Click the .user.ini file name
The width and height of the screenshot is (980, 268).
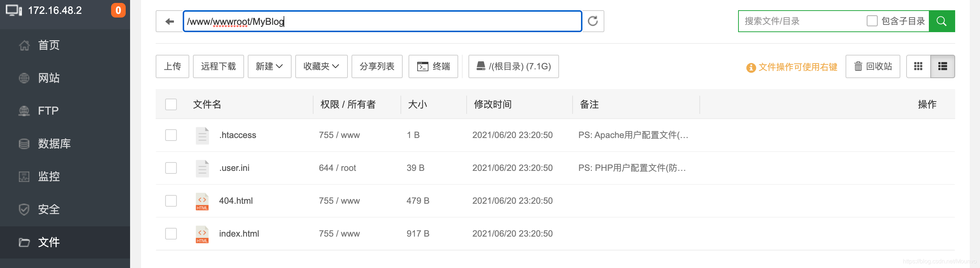coord(234,168)
